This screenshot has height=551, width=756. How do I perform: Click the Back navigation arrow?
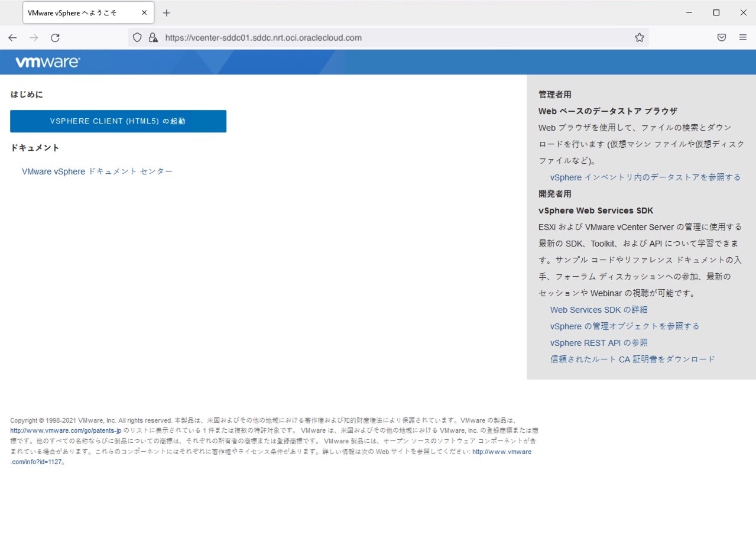click(12, 37)
